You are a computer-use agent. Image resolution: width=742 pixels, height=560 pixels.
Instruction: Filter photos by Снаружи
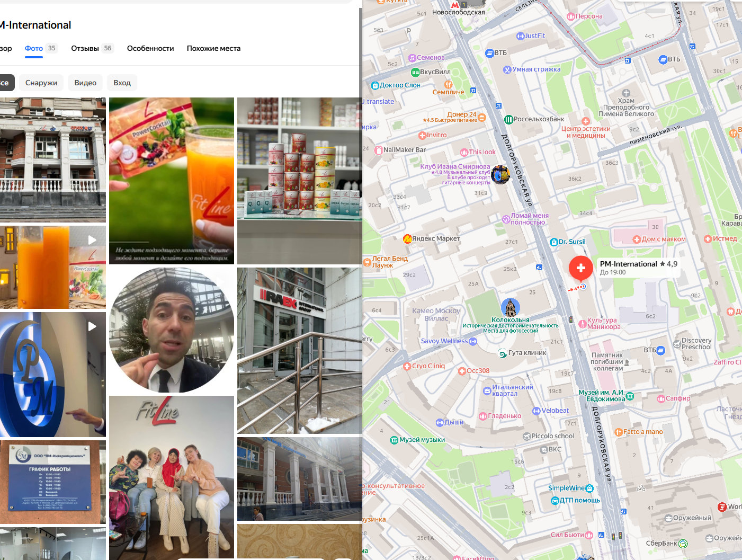41,83
